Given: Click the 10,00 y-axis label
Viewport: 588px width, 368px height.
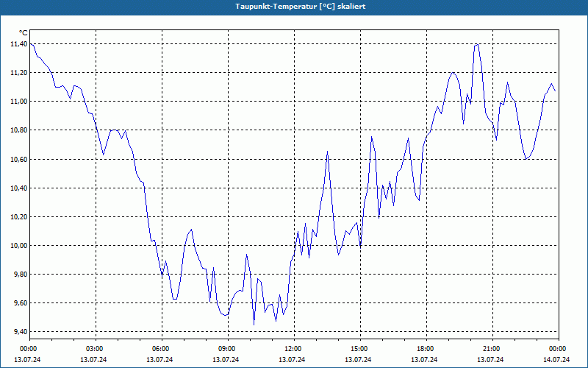Looking at the screenshot, I should [x=18, y=246].
